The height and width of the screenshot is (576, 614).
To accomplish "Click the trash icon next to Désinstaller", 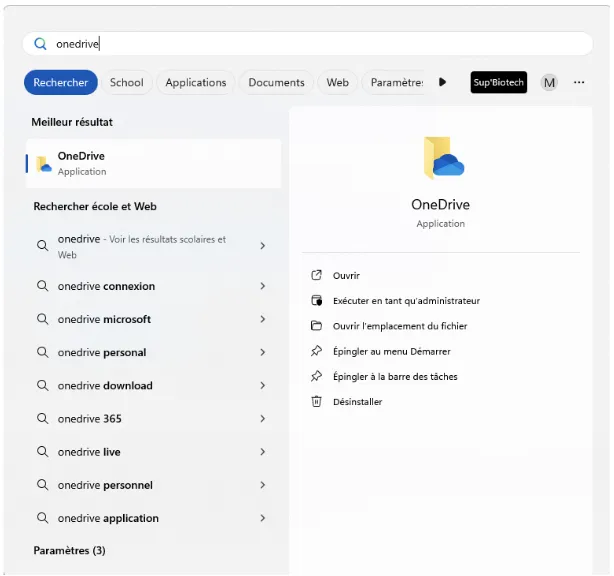I will click(x=316, y=401).
